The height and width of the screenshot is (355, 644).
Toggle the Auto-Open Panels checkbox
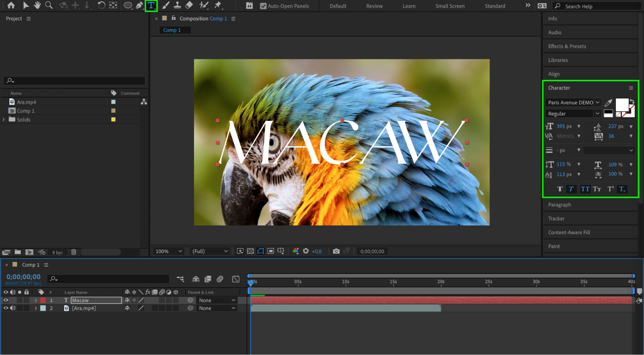(x=263, y=6)
